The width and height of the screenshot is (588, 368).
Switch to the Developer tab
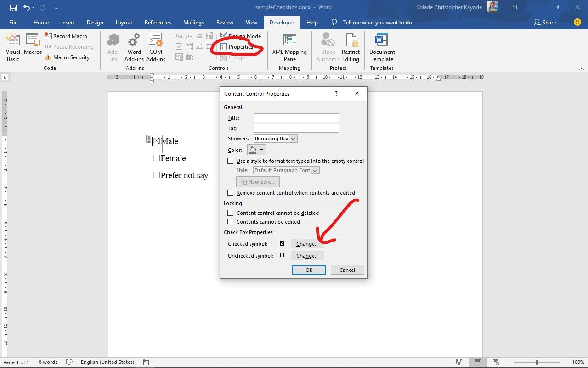coord(282,22)
